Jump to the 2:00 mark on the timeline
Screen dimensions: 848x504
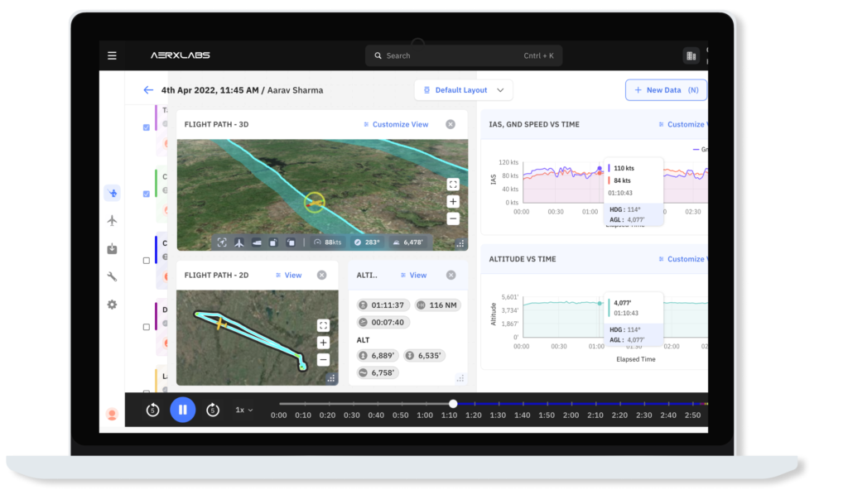pos(571,415)
